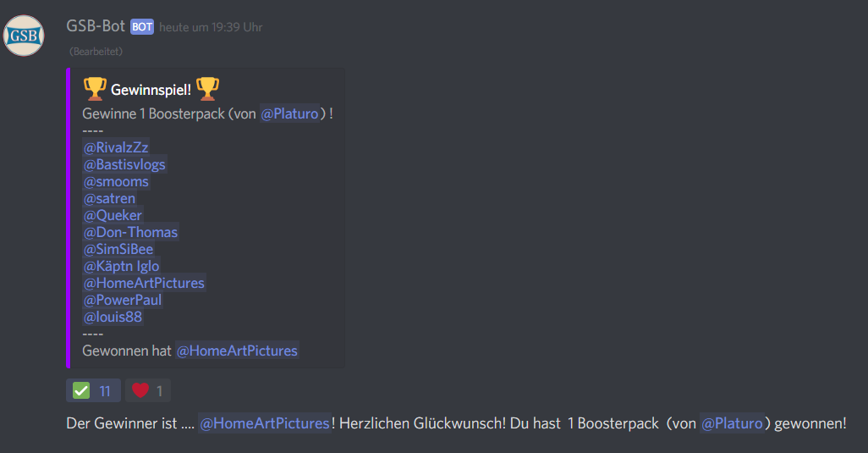Click the BOT badge next to GSB-Bot
868x453 pixels.
pos(142,26)
